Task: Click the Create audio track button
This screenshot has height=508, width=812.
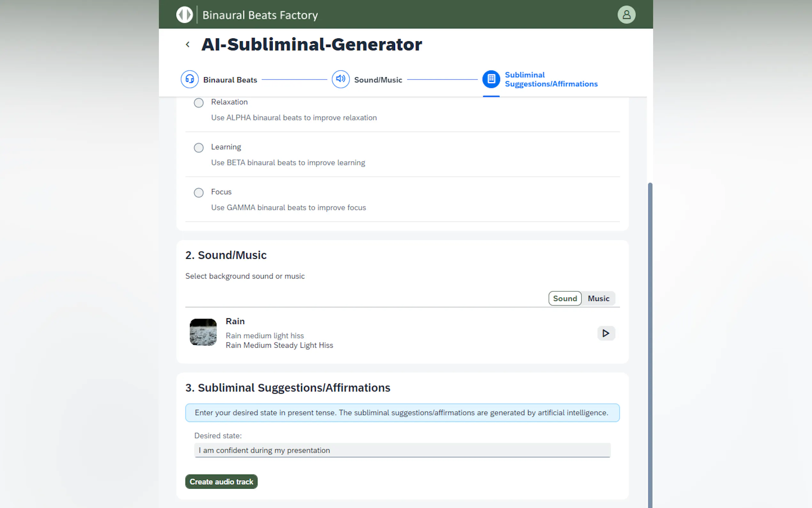Action: pyautogui.click(x=221, y=481)
